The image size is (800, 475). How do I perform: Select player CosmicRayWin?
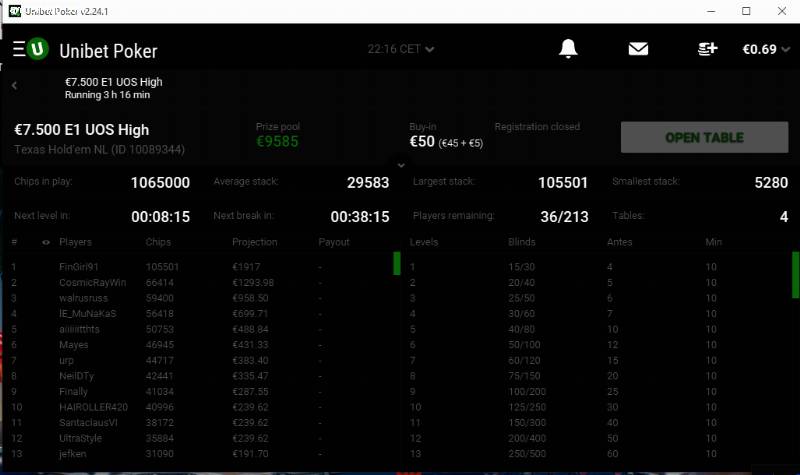click(x=92, y=283)
